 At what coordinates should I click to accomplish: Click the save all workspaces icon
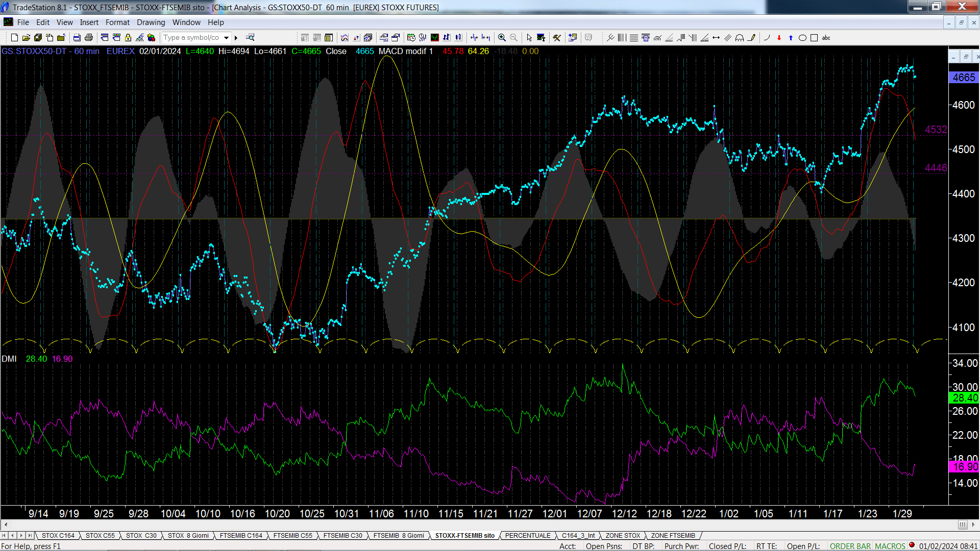coord(38,38)
